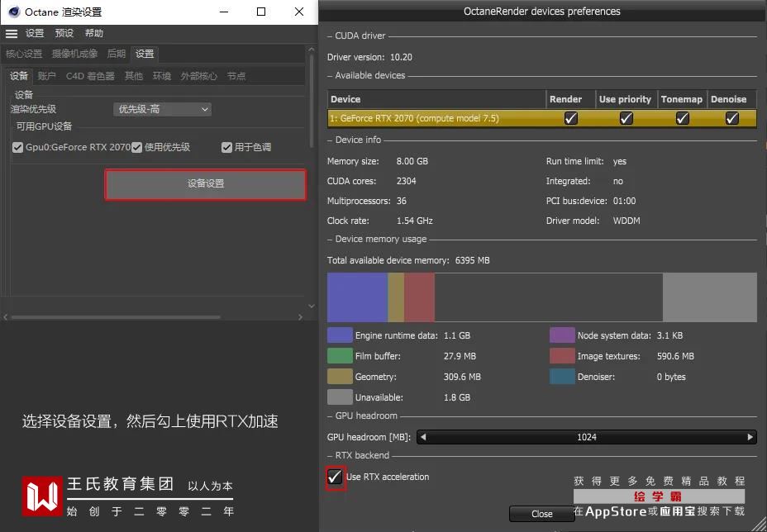The image size is (767, 532).
Task: Switch to the 外部核心 sub-tab
Action: (198, 76)
